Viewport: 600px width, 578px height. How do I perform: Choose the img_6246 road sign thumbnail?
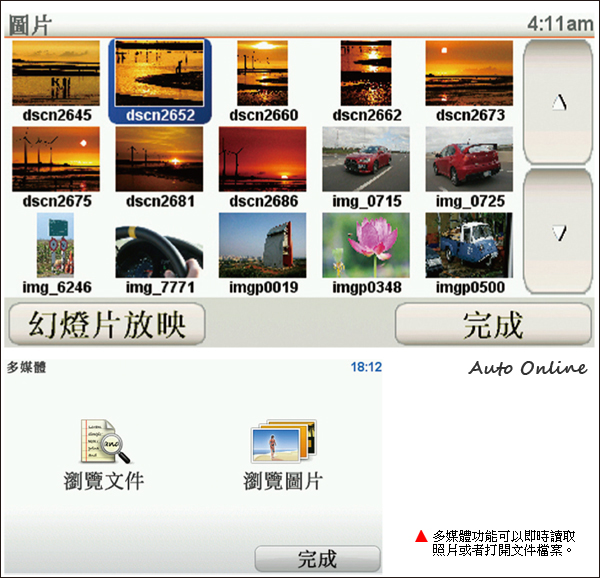[x=56, y=245]
